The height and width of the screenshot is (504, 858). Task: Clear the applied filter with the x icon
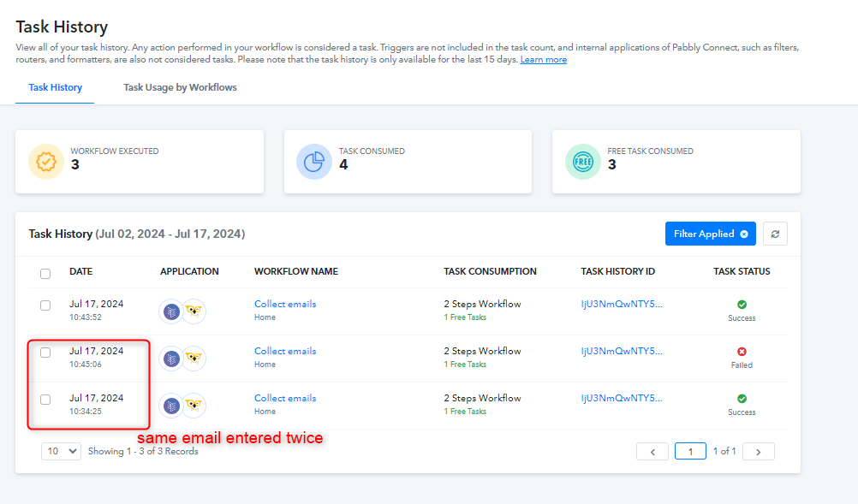(x=744, y=234)
